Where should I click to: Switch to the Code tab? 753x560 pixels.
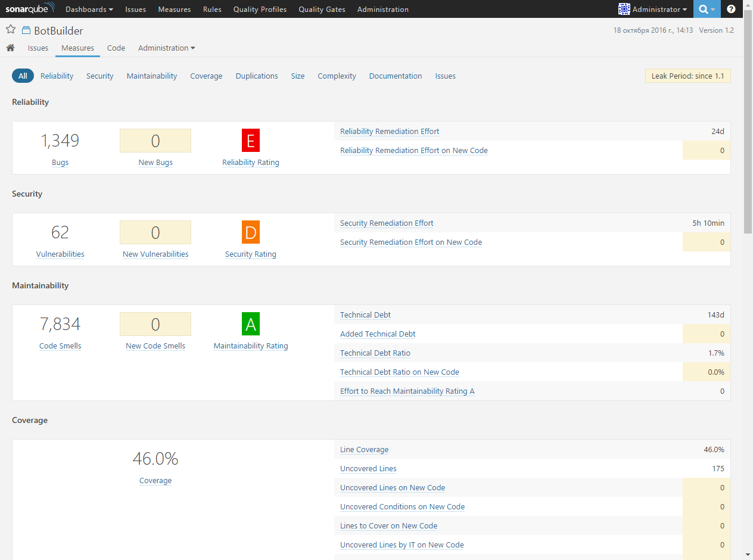pos(116,48)
